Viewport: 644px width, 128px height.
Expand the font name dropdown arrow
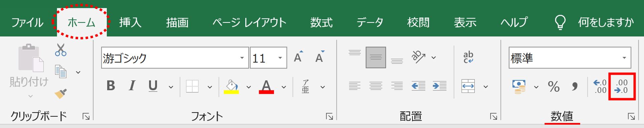click(x=242, y=58)
